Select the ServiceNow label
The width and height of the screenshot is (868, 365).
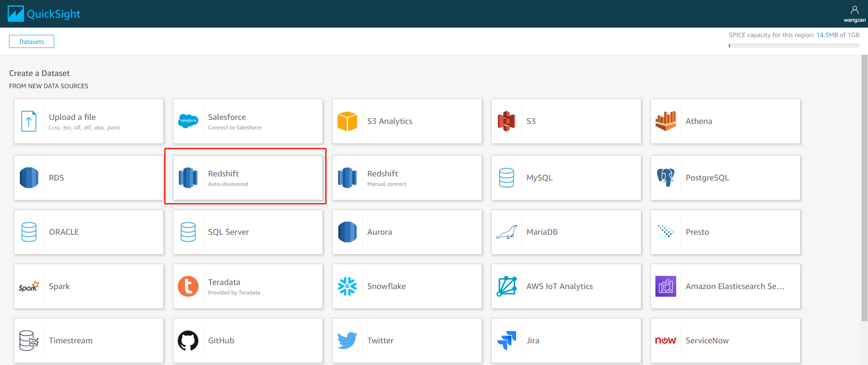pos(707,341)
